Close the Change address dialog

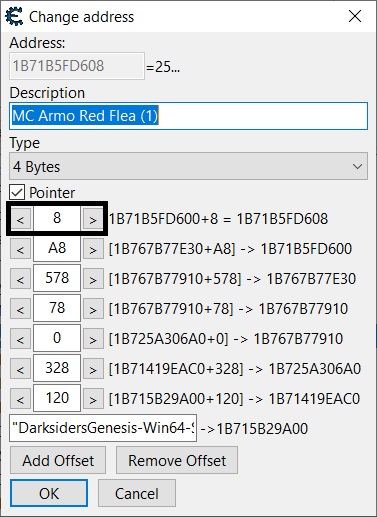point(355,16)
